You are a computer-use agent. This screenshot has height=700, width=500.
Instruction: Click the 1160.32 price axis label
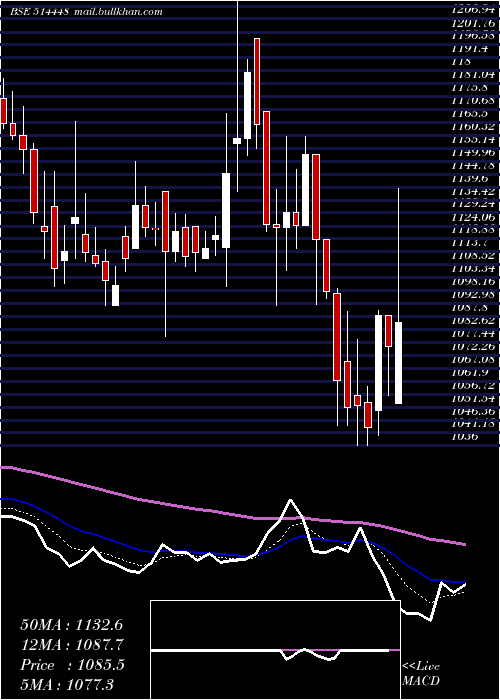click(x=473, y=127)
